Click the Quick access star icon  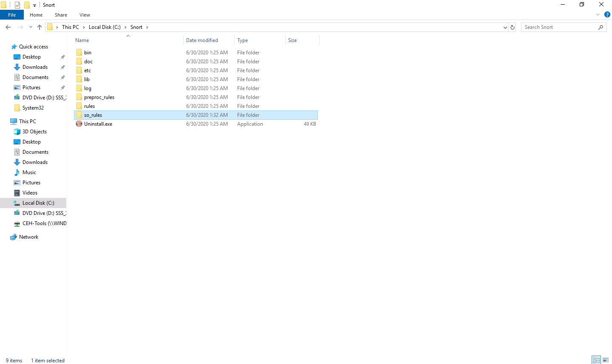(x=14, y=47)
